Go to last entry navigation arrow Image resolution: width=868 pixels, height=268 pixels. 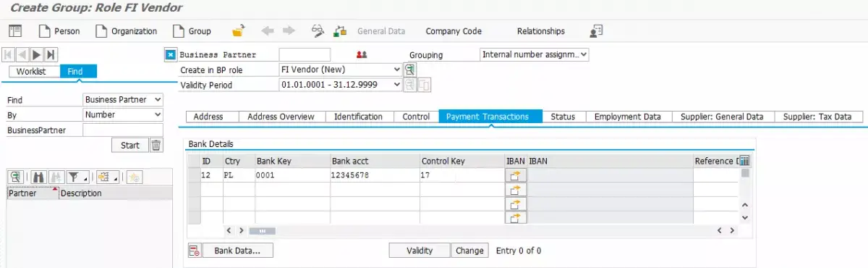pyautogui.click(x=51, y=54)
